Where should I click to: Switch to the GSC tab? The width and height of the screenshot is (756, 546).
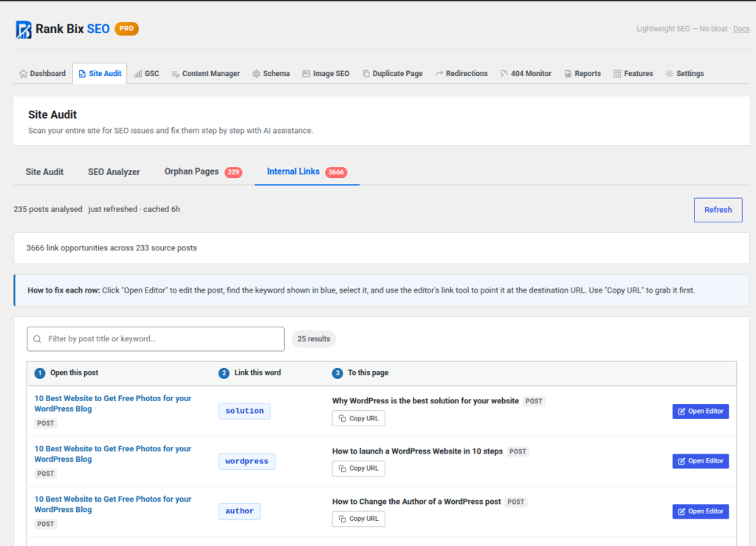pos(147,74)
